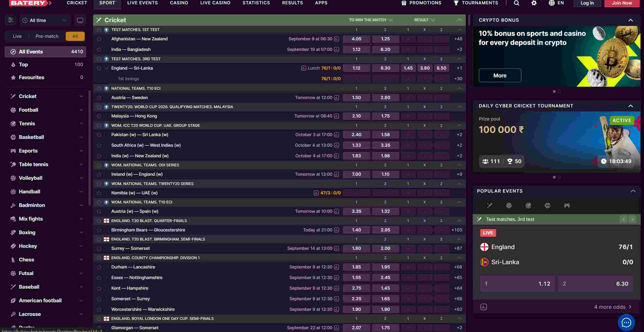The width and height of the screenshot is (644, 332).
Task: Open the settings gear icon
Action: (x=534, y=3)
